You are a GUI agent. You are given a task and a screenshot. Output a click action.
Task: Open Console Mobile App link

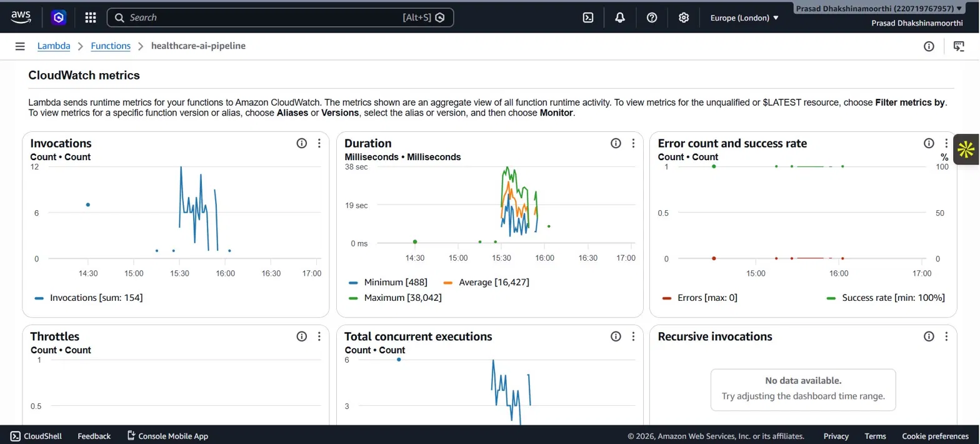167,436
